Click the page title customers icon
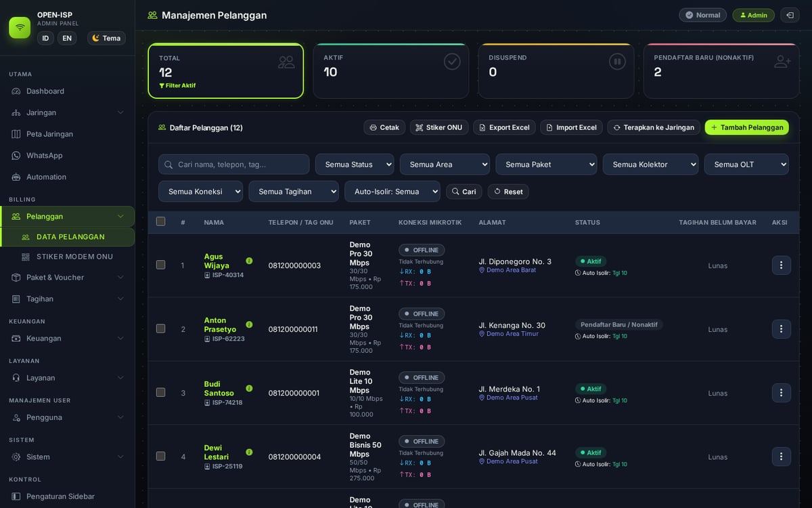Image resolution: width=812 pixels, height=508 pixels. (x=152, y=15)
